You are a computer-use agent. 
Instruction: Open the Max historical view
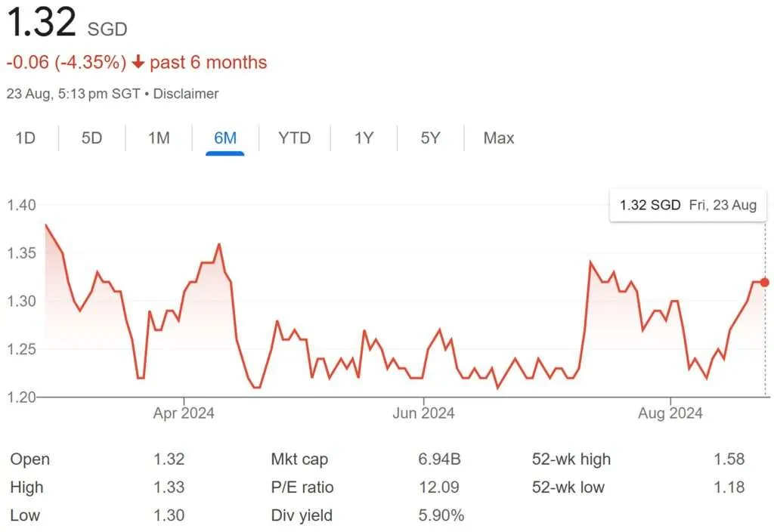pyautogui.click(x=498, y=138)
